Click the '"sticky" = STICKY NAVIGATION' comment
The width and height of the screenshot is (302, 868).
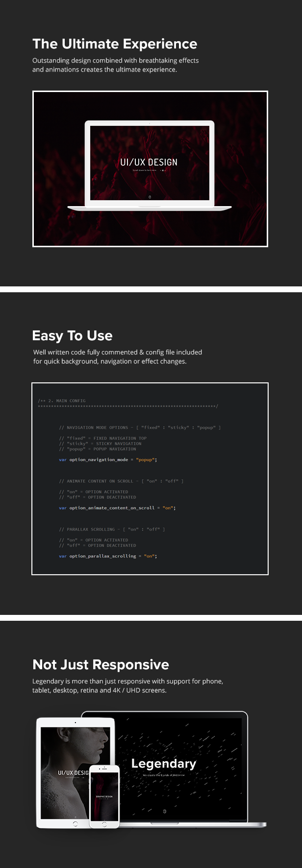click(100, 444)
